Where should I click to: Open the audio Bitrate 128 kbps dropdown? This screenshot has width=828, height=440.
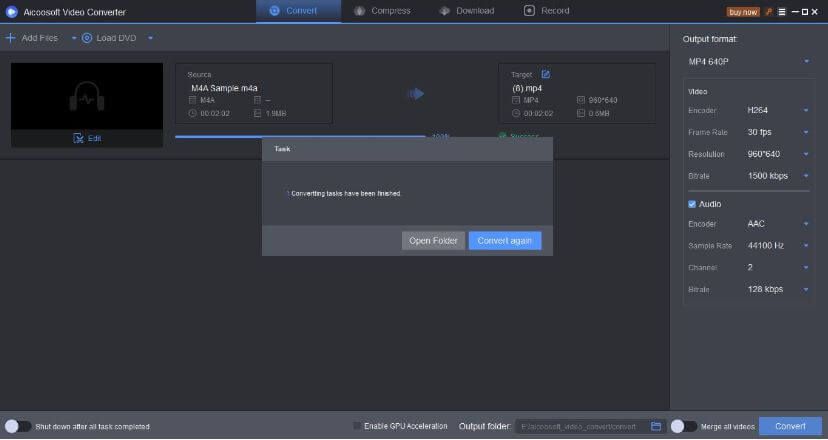point(778,289)
